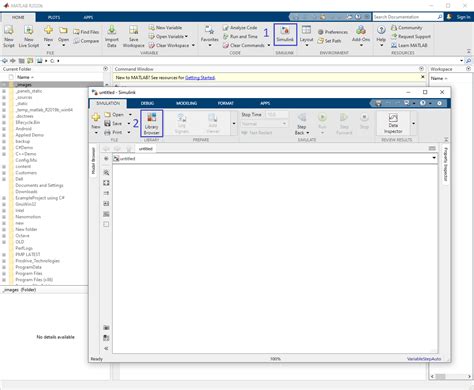Expand the Simulink model path dropdown

tap(434, 158)
